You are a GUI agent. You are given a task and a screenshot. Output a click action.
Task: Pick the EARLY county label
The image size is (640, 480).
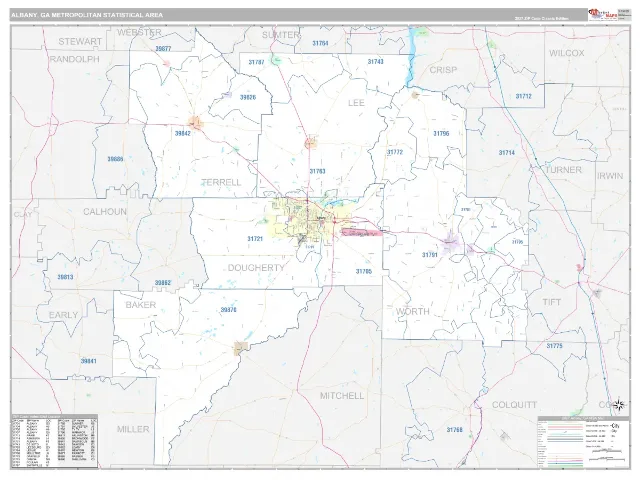[x=63, y=315]
